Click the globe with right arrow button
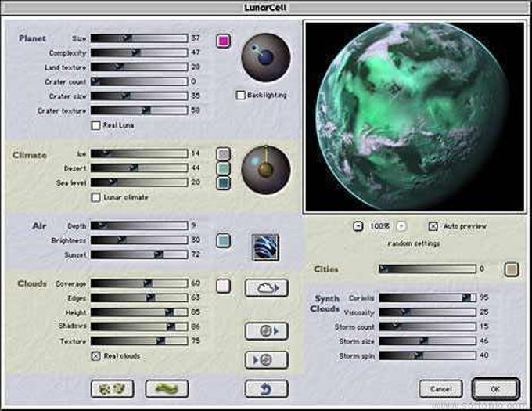The width and height of the screenshot is (532, 411). pos(266,331)
